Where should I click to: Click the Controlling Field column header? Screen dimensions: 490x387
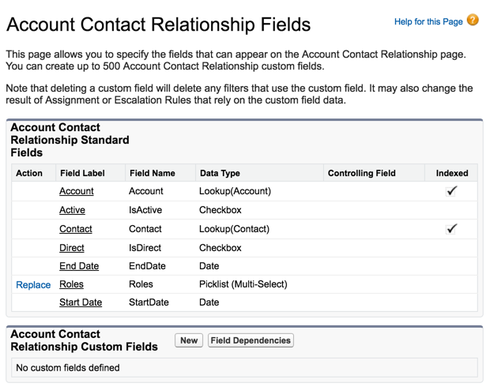[x=362, y=173]
